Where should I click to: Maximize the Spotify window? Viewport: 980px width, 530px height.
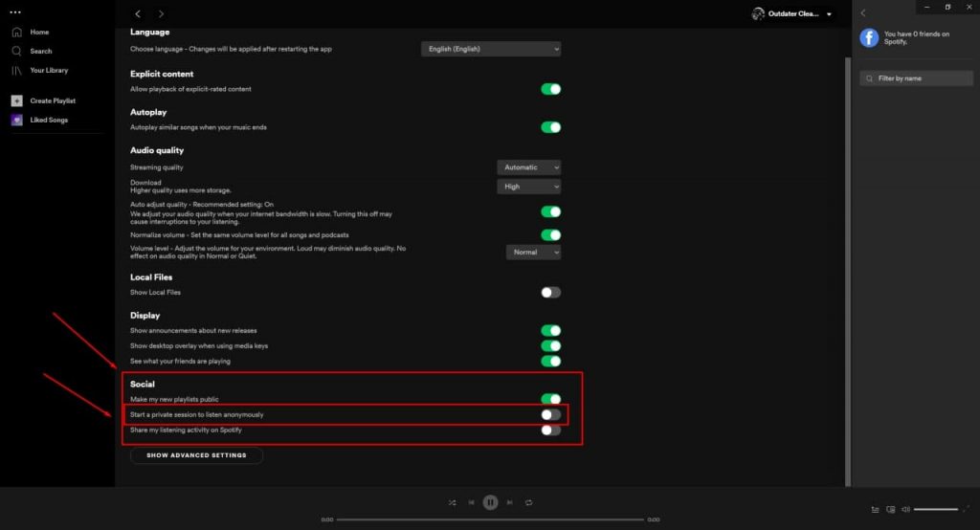(x=947, y=7)
